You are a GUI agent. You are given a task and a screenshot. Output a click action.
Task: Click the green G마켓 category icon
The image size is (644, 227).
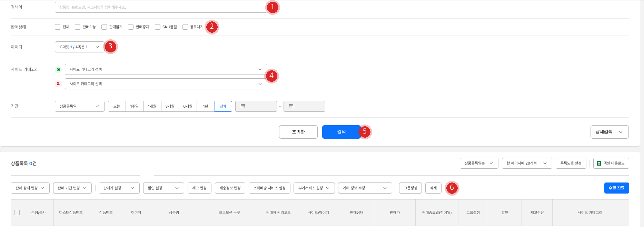click(58, 69)
